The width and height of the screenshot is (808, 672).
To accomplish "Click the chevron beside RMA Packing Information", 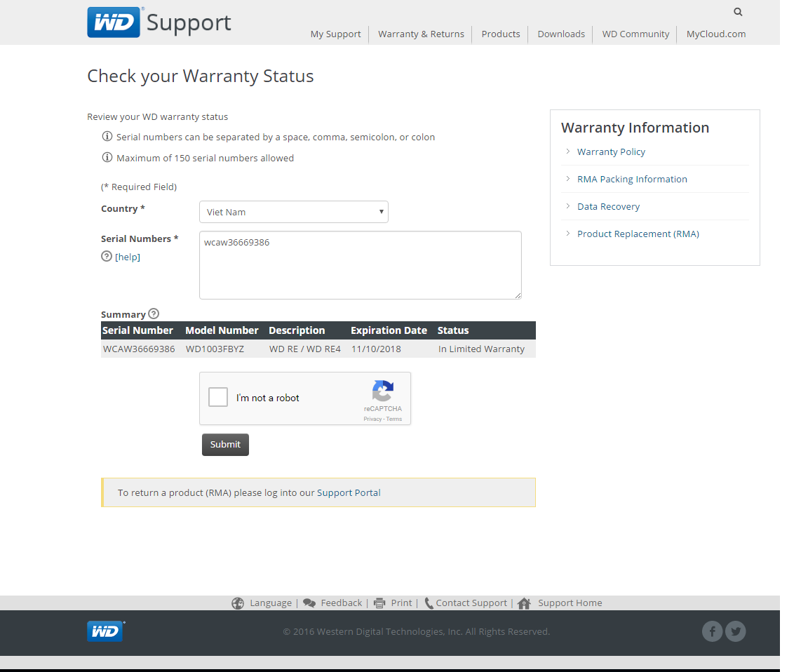I will [568, 179].
